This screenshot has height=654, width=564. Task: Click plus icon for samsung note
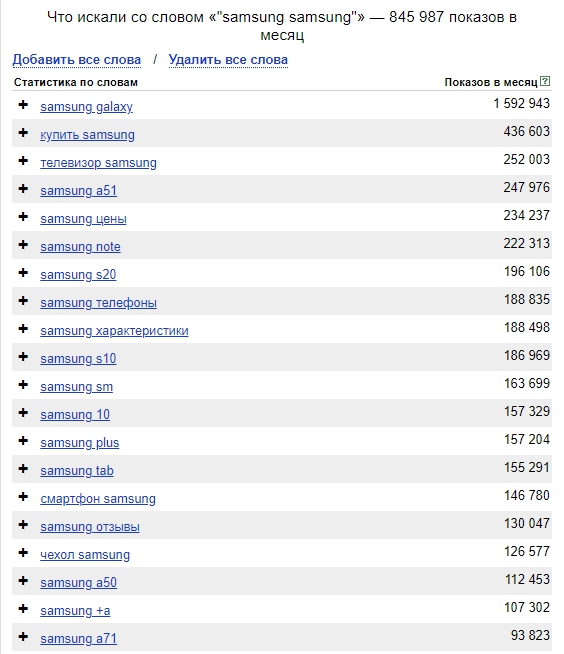[x=23, y=244]
